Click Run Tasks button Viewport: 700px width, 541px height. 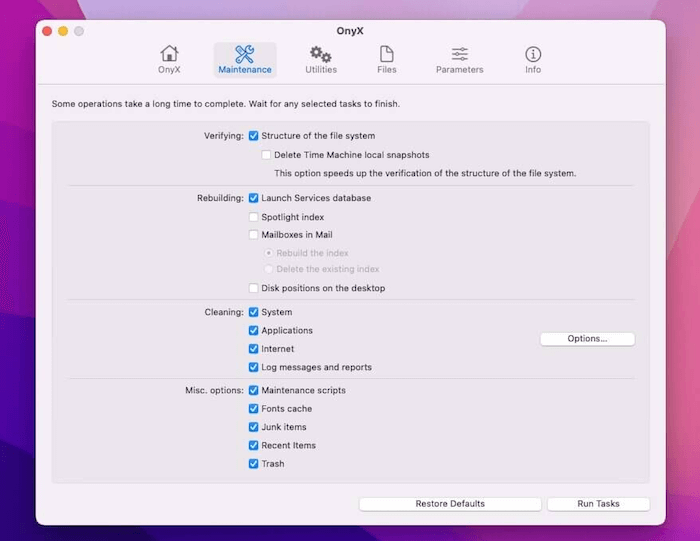(x=598, y=504)
